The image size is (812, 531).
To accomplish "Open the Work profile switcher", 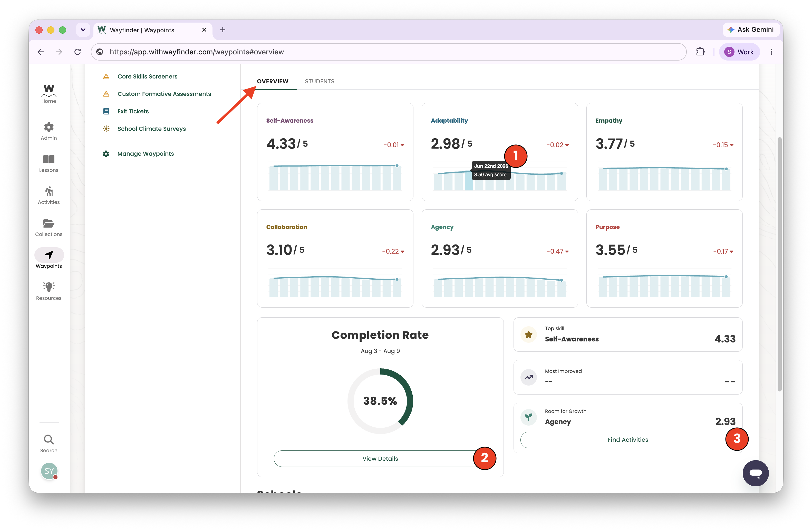I will click(739, 52).
